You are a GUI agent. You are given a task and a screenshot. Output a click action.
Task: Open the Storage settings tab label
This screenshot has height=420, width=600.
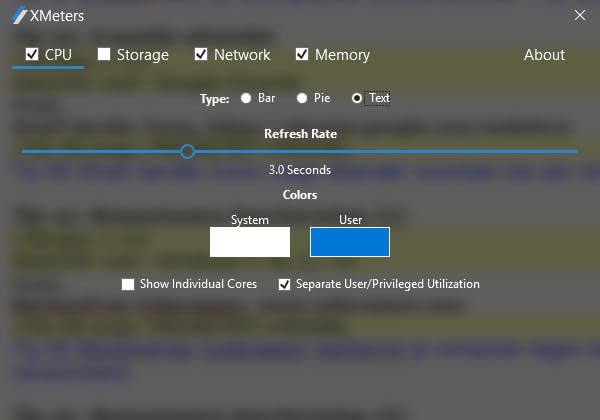pyautogui.click(x=142, y=55)
